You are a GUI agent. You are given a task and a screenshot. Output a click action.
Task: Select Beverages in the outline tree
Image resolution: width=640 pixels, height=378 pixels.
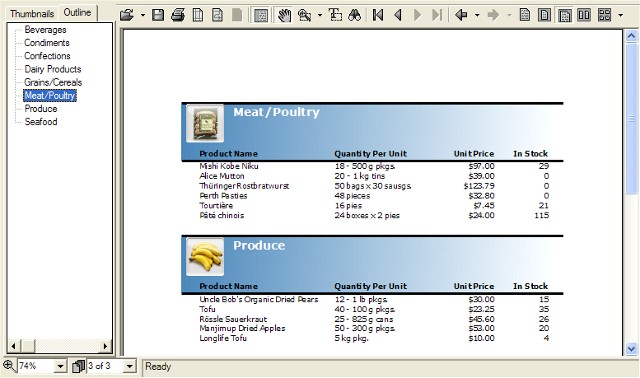pyautogui.click(x=45, y=30)
